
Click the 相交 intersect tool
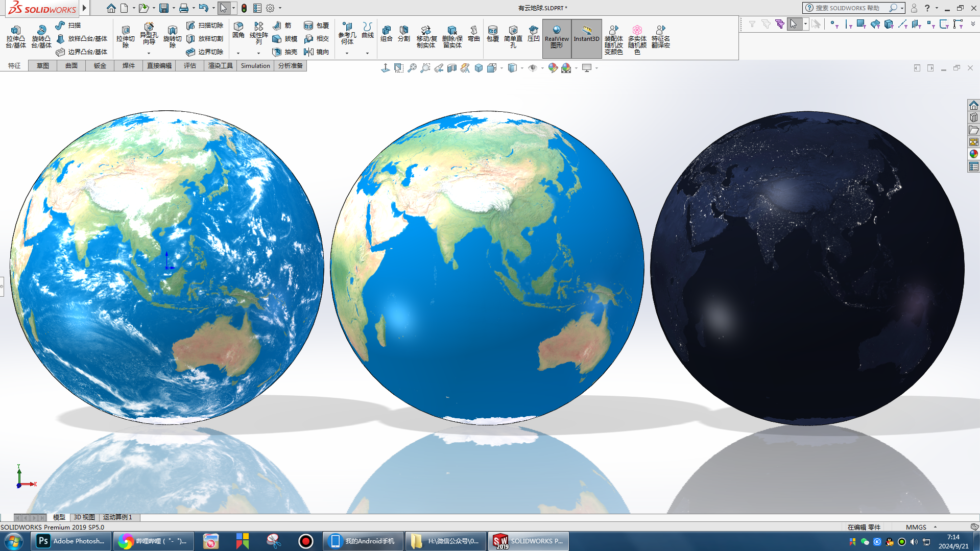pyautogui.click(x=317, y=39)
